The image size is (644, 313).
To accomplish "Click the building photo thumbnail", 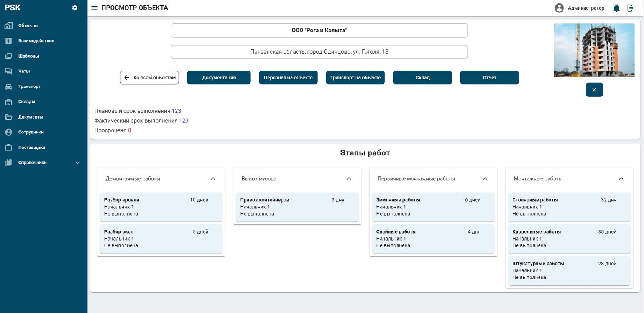I will click(594, 50).
